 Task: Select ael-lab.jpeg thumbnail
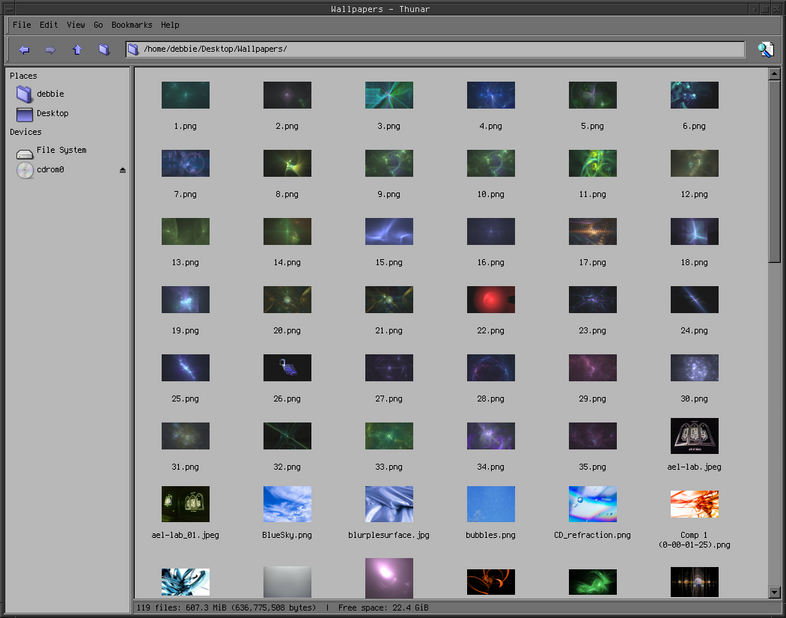[x=694, y=436]
